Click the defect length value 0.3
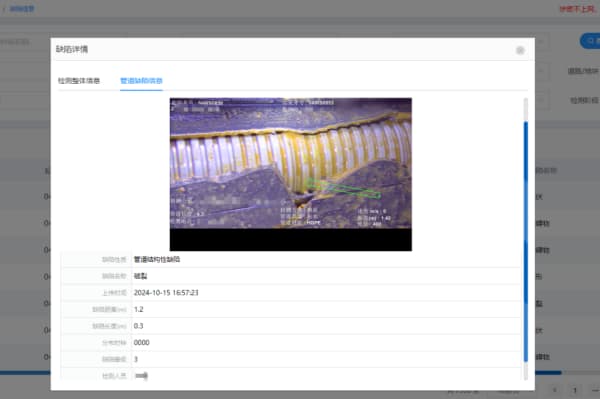This screenshot has width=600, height=399. [139, 326]
